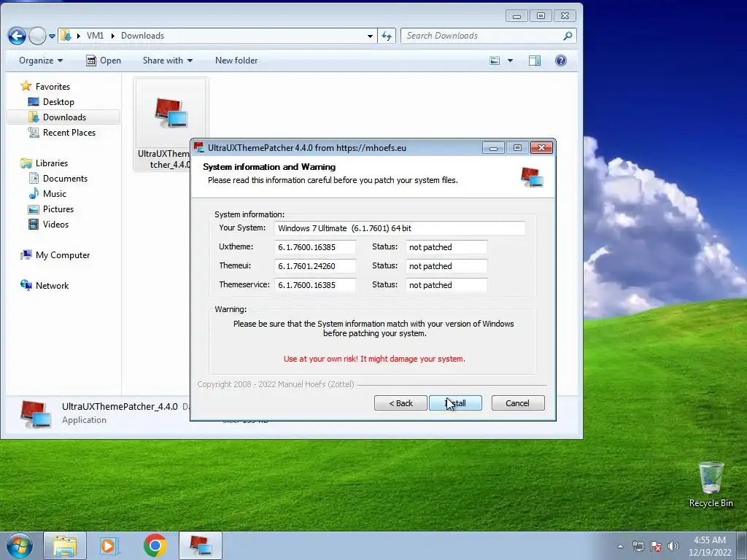Click the patcher title bar app icon
Screen dimensions: 747x560
(x=199, y=147)
